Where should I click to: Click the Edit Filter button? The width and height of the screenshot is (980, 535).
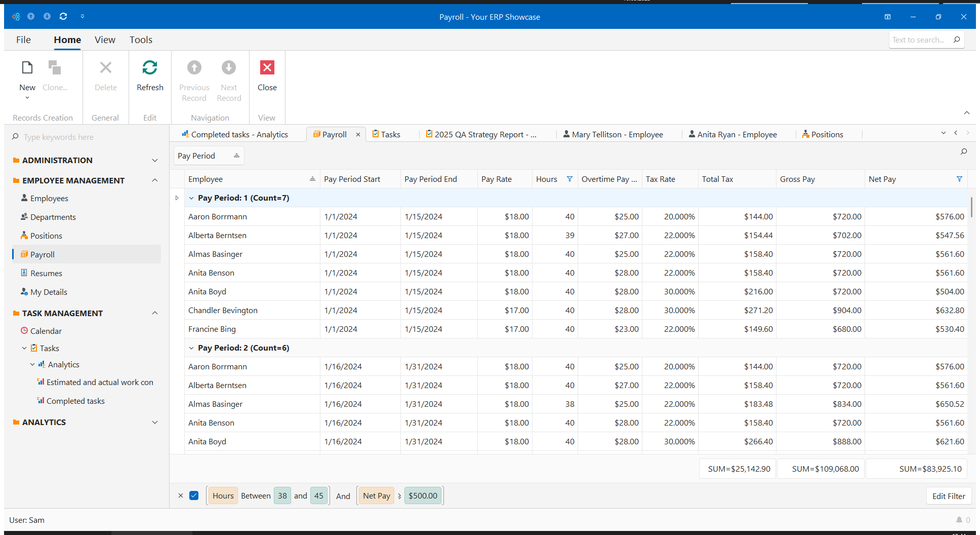(948, 496)
